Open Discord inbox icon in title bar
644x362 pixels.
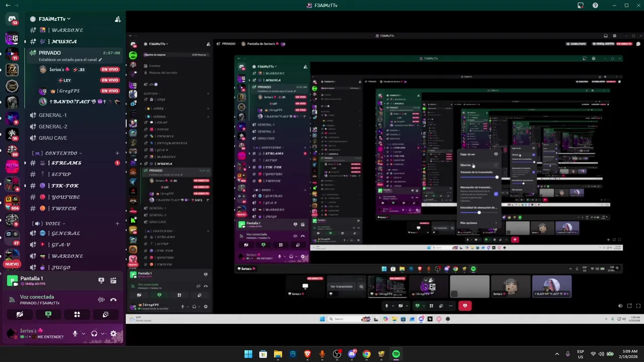coord(581,6)
